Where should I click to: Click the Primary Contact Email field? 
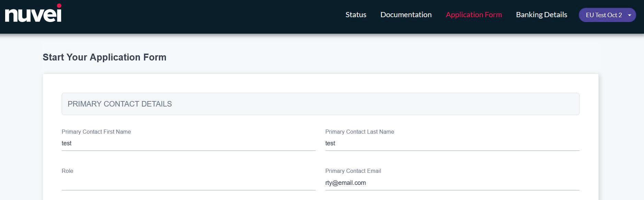tap(452, 183)
